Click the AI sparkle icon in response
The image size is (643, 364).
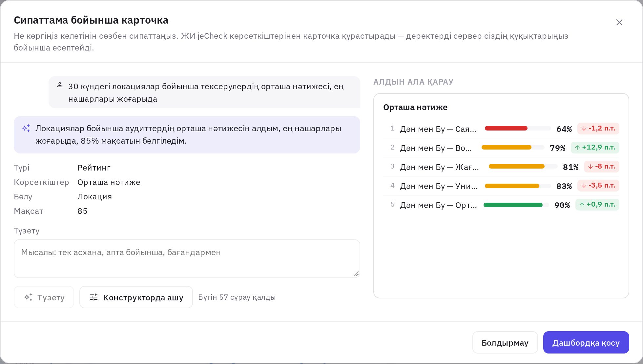pyautogui.click(x=26, y=128)
